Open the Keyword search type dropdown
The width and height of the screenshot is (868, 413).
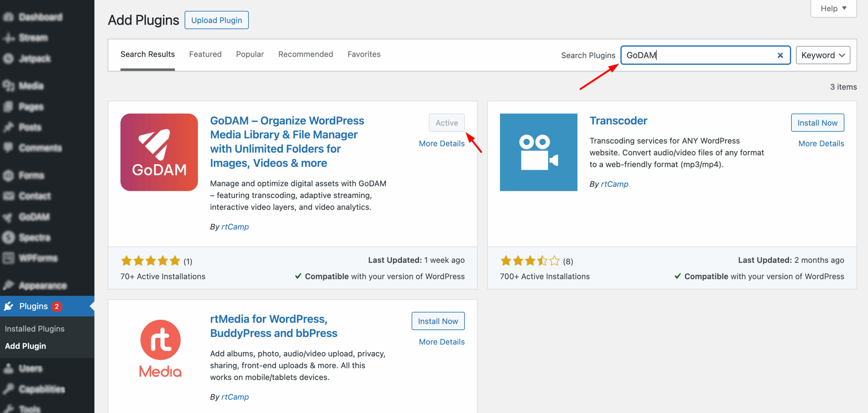pos(823,55)
